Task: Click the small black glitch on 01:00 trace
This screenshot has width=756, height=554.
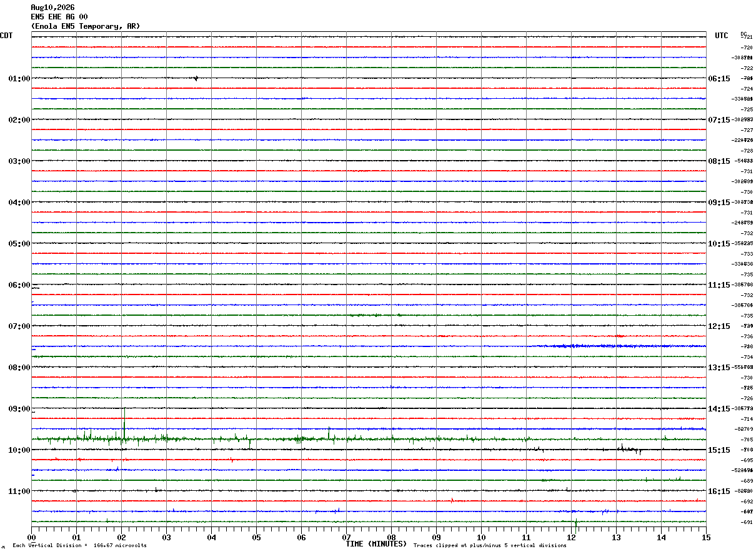Action: tap(196, 78)
